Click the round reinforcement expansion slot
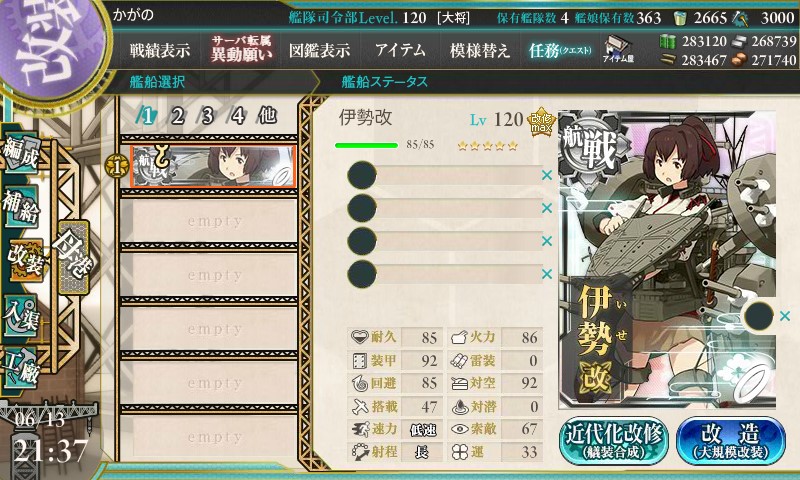 758,316
